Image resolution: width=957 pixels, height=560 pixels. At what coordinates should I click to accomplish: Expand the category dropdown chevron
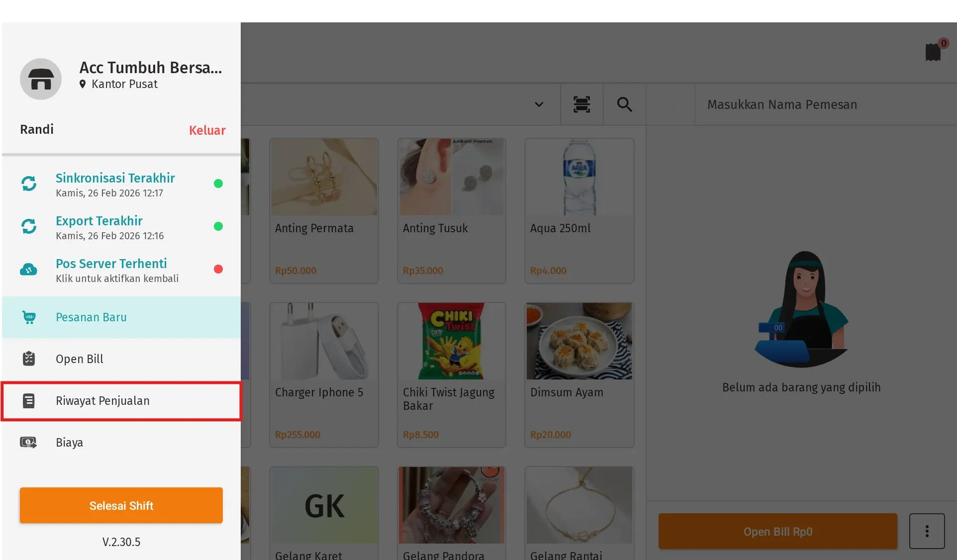pyautogui.click(x=539, y=104)
